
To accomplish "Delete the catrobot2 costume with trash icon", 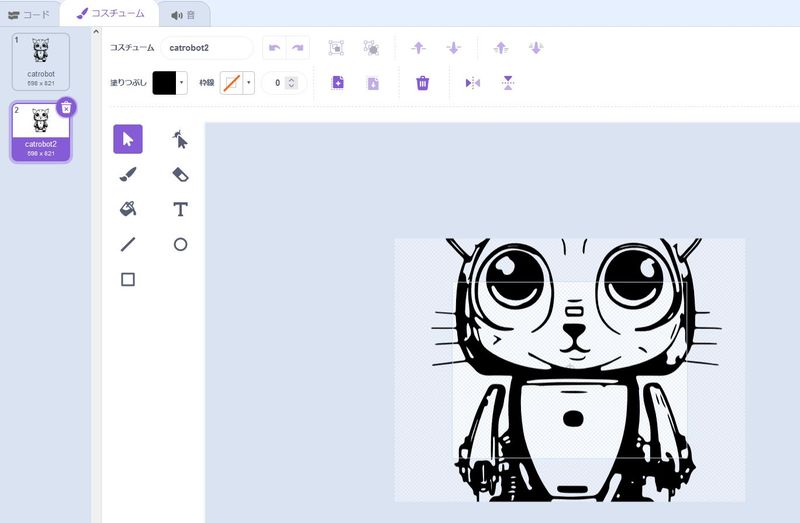I will (66, 107).
